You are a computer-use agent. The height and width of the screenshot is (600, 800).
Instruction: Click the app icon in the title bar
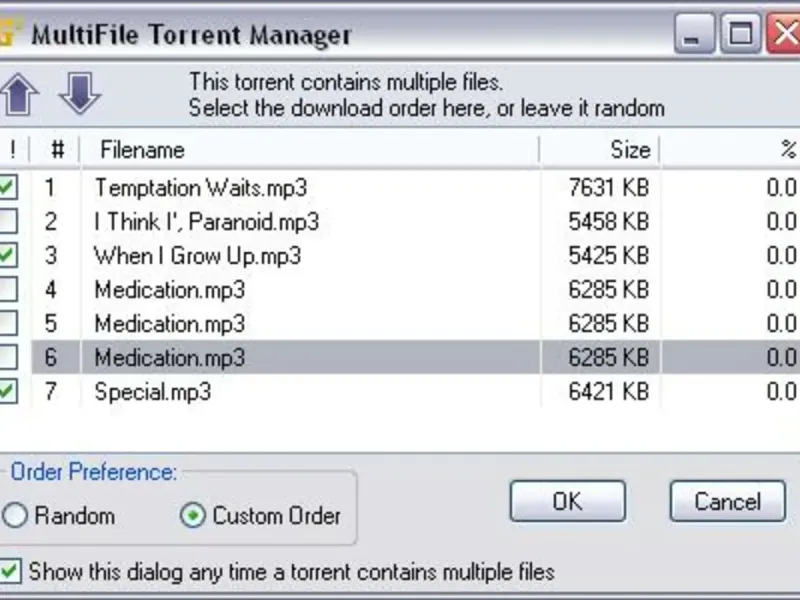tap(9, 32)
